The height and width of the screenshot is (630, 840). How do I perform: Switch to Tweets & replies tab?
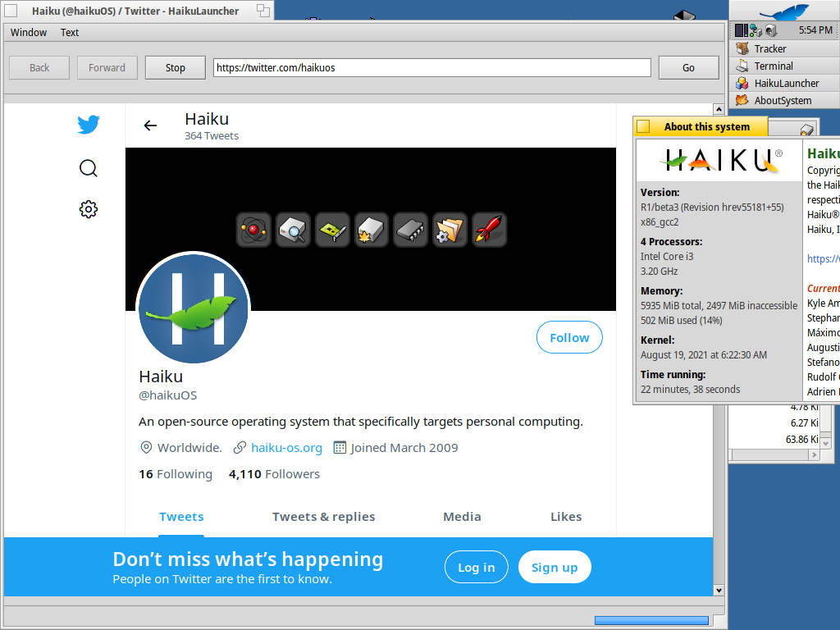coord(323,517)
